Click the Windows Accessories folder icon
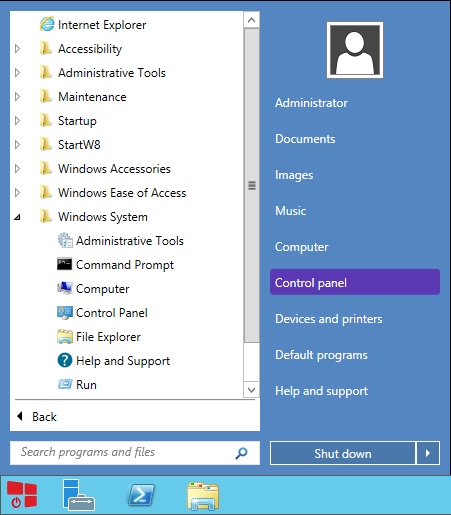Screen dimensions: 451x515 point(46,169)
